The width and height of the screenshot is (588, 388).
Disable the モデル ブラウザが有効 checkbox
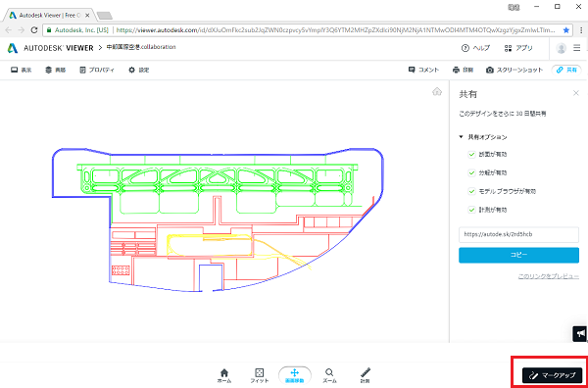[x=471, y=191]
